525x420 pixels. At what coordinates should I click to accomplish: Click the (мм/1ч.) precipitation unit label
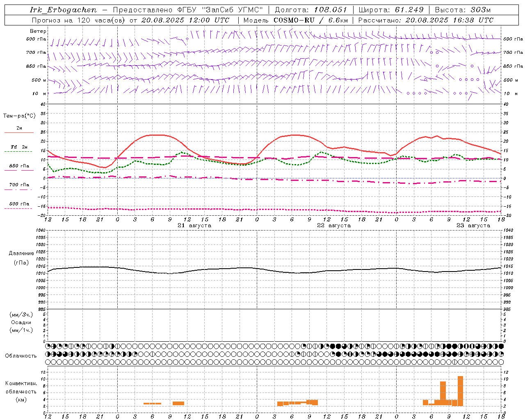[21, 330]
